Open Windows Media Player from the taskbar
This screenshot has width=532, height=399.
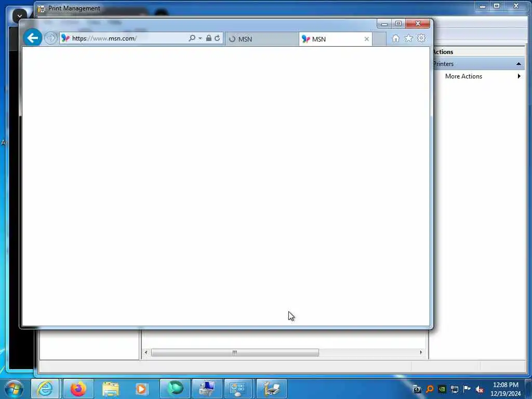(x=142, y=389)
